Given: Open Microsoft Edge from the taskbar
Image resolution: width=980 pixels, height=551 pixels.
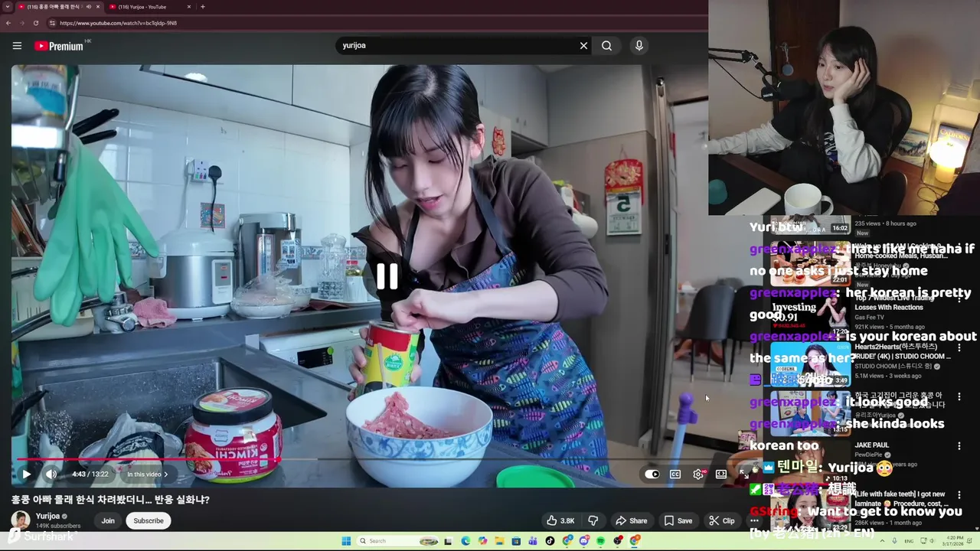Looking at the screenshot, I should 465,541.
